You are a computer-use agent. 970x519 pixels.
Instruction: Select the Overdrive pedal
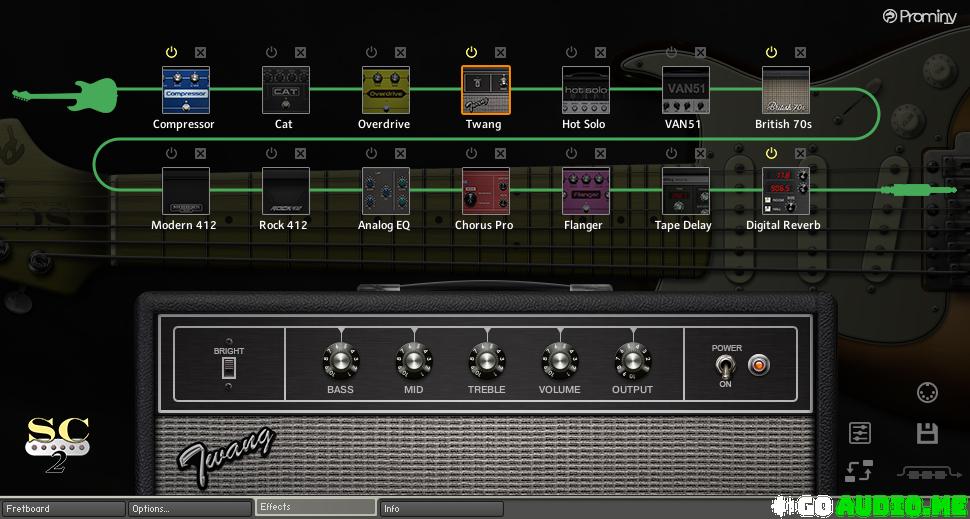click(385, 90)
